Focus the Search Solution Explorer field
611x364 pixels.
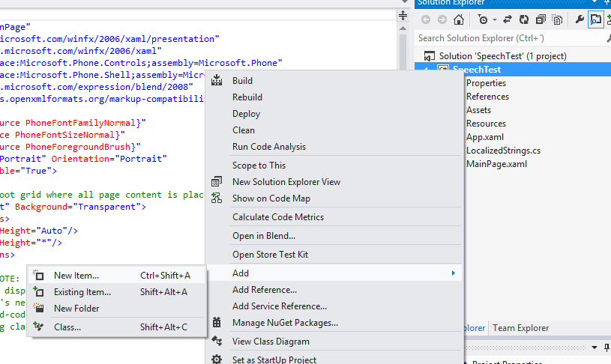click(x=511, y=38)
